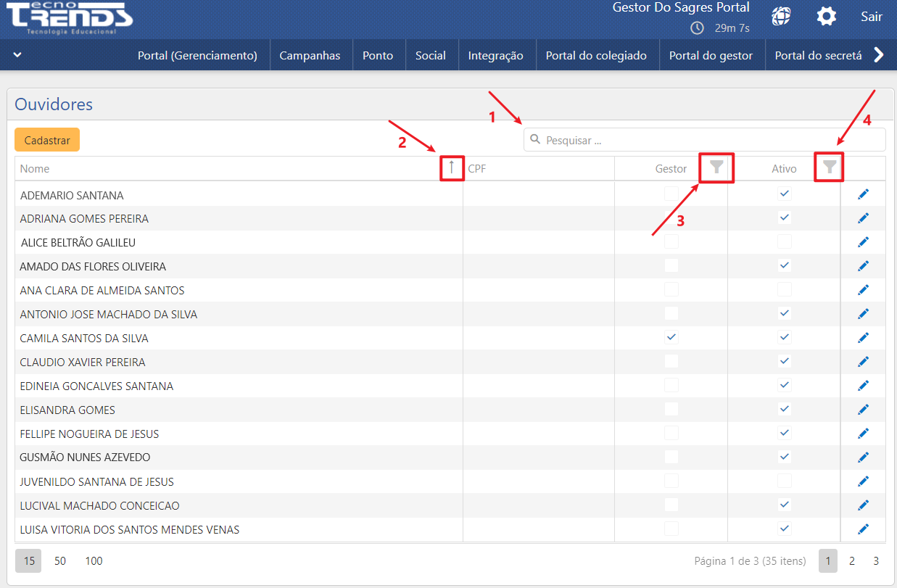
Task: Toggle Ativo checkbox for ADRIANA GOMES PEREIRA
Action: (x=784, y=218)
